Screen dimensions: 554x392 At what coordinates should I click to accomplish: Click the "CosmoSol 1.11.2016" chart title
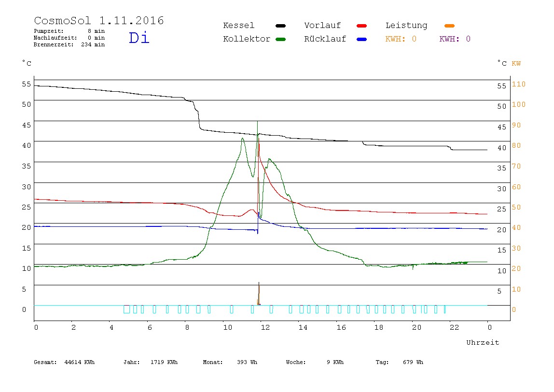click(99, 20)
